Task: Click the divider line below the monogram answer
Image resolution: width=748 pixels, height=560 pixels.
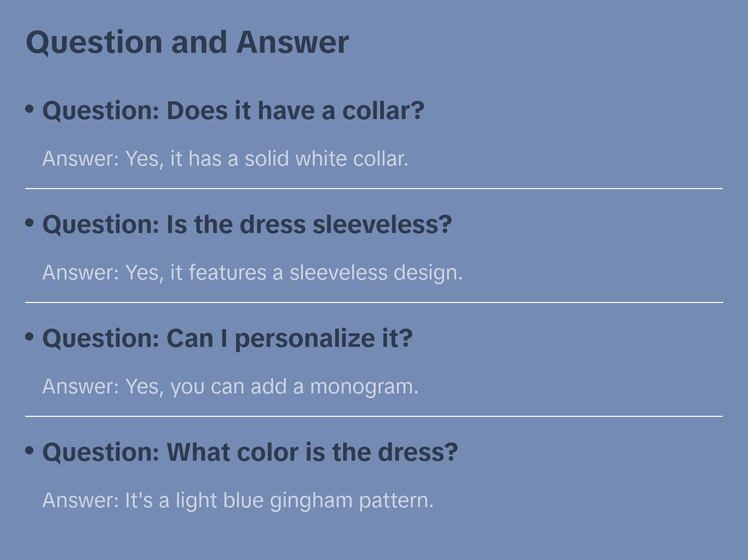Action: pos(374,416)
